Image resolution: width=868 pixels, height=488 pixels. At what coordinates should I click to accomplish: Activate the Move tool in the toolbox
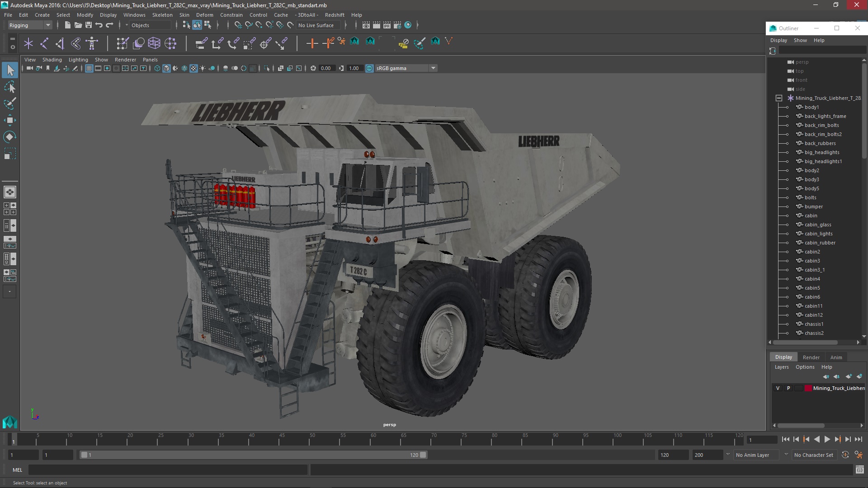click(9, 120)
